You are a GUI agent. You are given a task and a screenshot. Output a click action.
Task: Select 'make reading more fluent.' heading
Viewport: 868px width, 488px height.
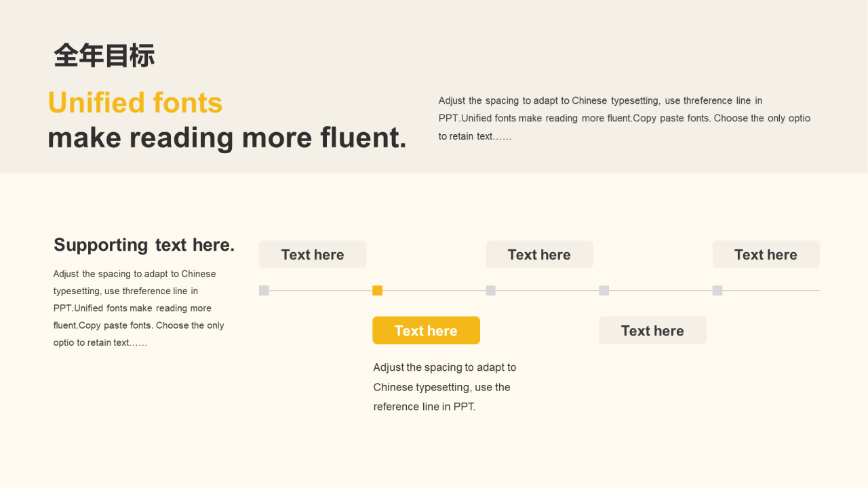coord(227,138)
